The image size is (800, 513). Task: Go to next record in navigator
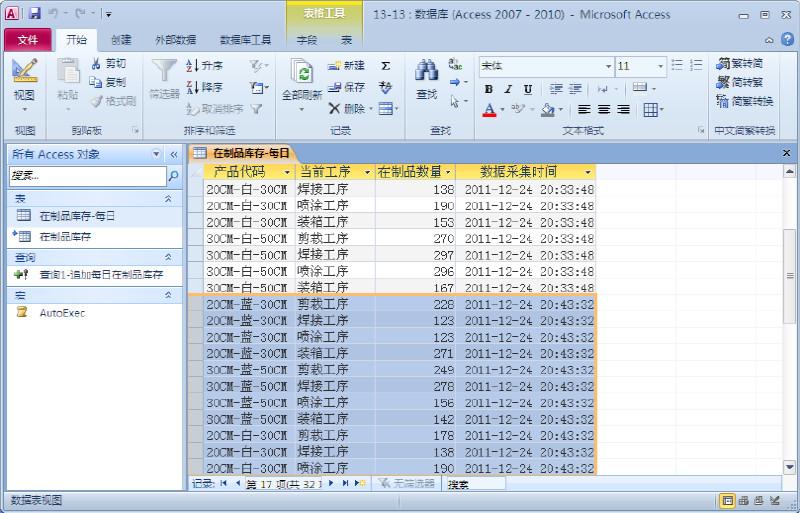point(331,483)
